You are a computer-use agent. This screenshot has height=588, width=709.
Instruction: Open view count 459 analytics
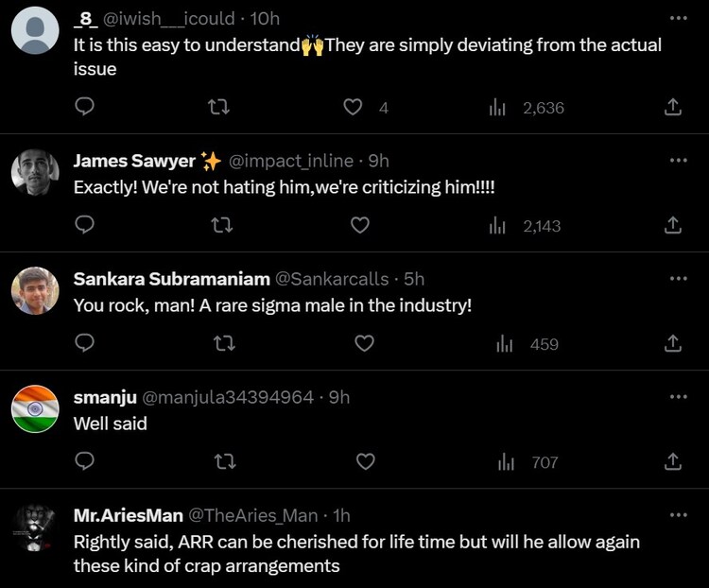point(527,344)
